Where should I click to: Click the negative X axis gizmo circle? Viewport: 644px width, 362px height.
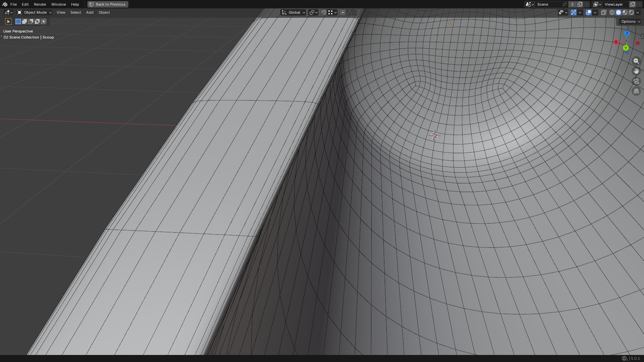(x=638, y=43)
